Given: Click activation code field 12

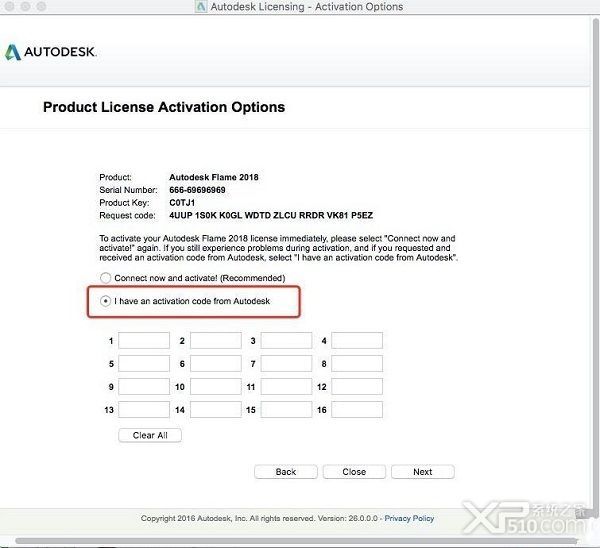Looking at the screenshot, I should coord(357,387).
